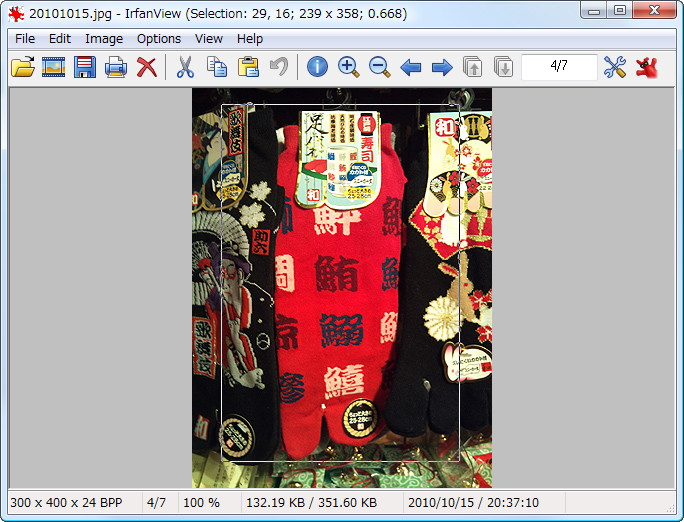Open About IrfanView via red cat icon
Image resolution: width=684 pixels, height=522 pixels.
646,68
